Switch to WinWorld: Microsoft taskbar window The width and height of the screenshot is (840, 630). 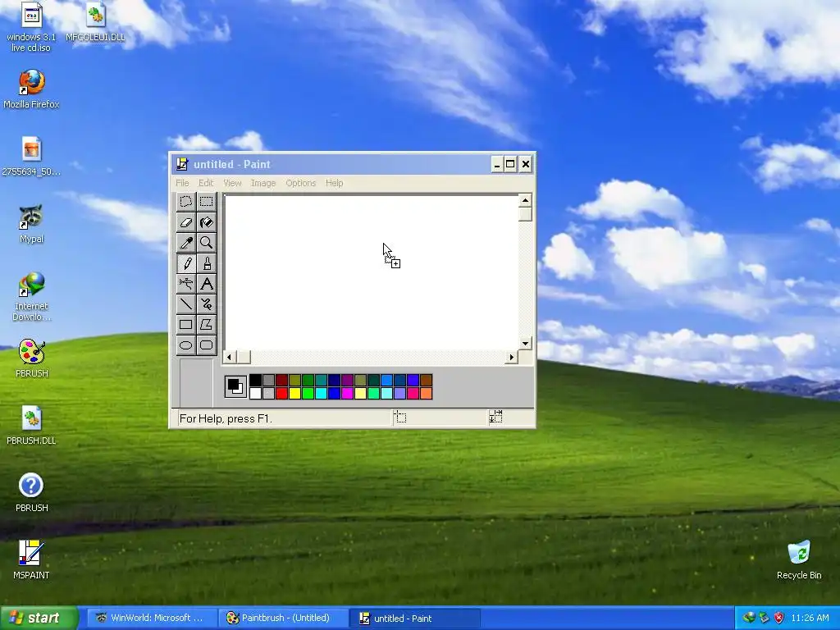[152, 618]
